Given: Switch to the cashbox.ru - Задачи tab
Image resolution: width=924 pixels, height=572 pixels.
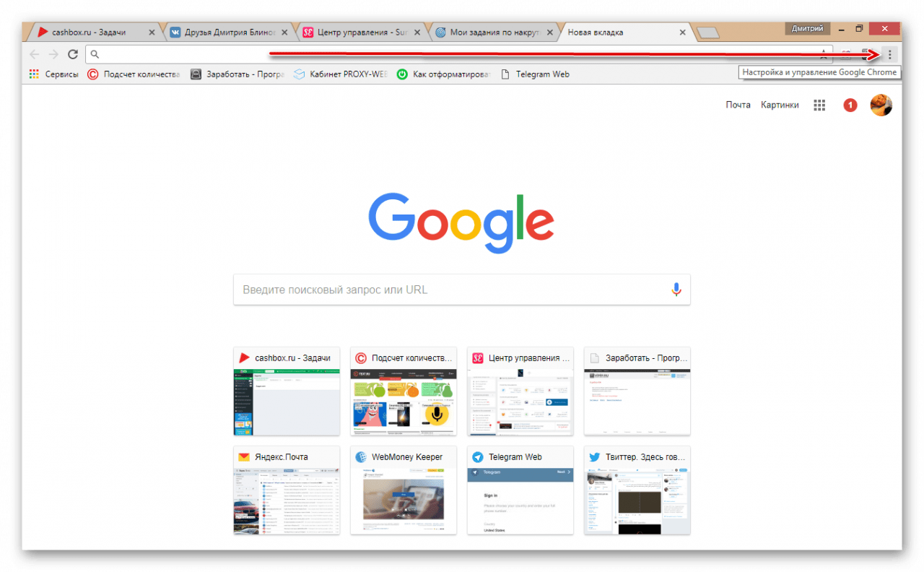Looking at the screenshot, I should tap(94, 32).
